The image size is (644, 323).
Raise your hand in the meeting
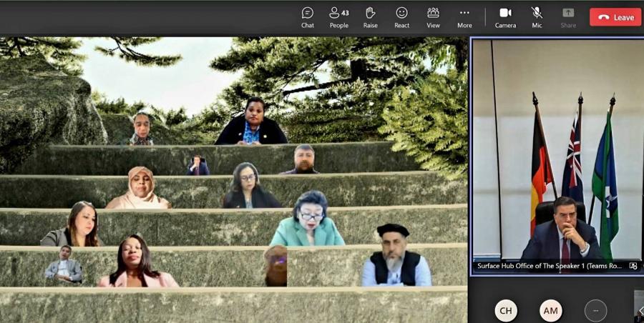click(x=370, y=17)
